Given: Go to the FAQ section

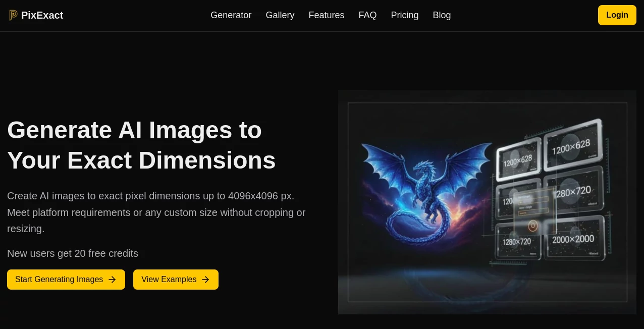Looking at the screenshot, I should 367,15.
